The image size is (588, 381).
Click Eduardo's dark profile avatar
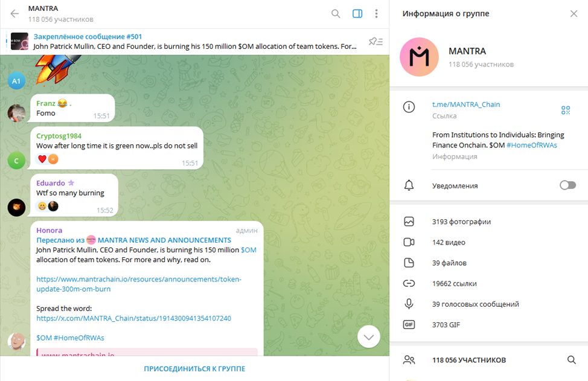pos(16,207)
